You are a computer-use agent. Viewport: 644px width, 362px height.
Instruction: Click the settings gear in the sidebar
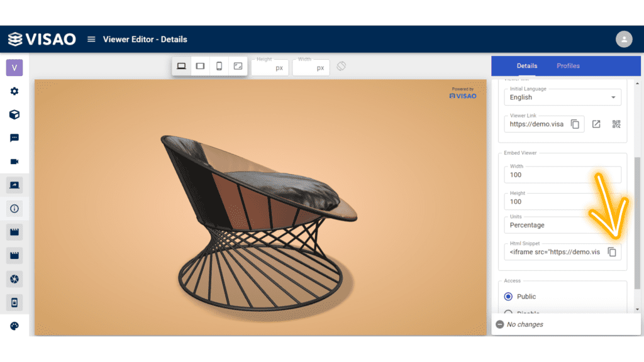[14, 91]
